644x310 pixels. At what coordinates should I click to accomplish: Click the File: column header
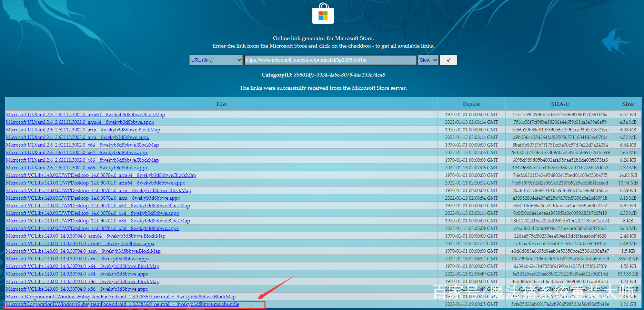point(221,104)
